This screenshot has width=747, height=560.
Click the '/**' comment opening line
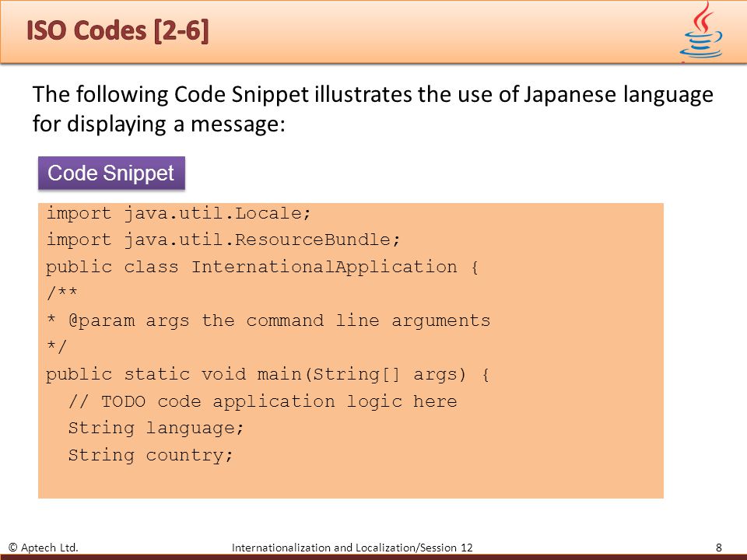62,292
